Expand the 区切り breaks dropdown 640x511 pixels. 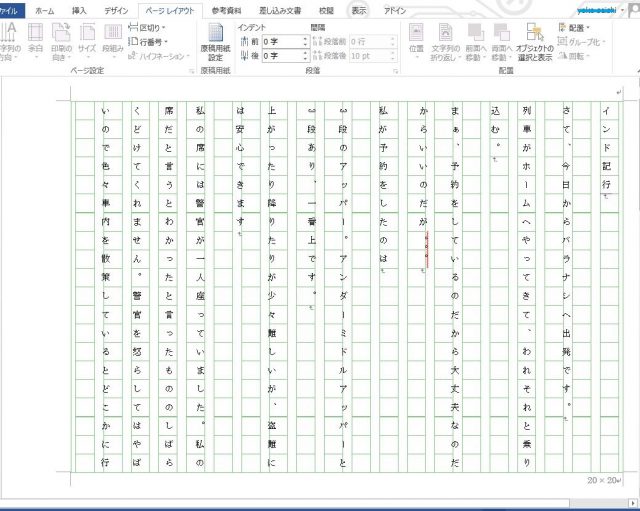[150, 27]
